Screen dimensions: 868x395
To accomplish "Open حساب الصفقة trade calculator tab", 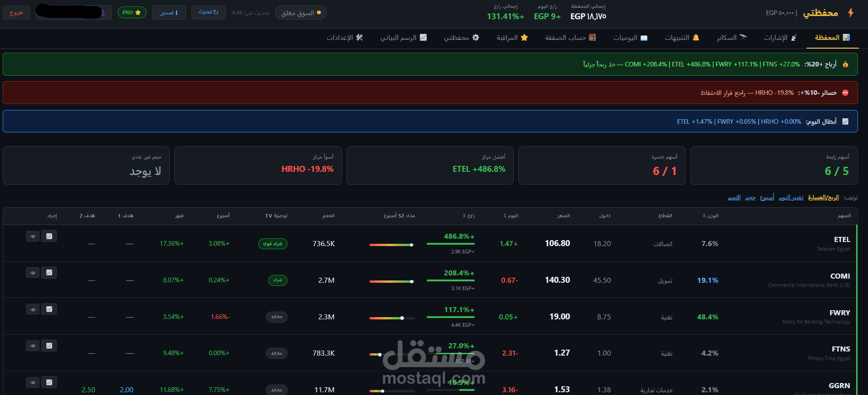I will pyautogui.click(x=570, y=38).
